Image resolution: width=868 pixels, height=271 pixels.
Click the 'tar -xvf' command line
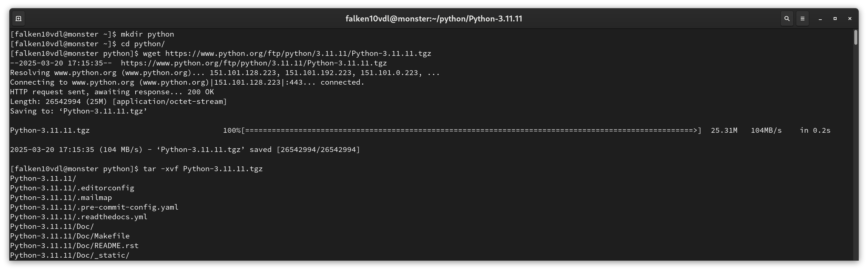pyautogui.click(x=136, y=169)
